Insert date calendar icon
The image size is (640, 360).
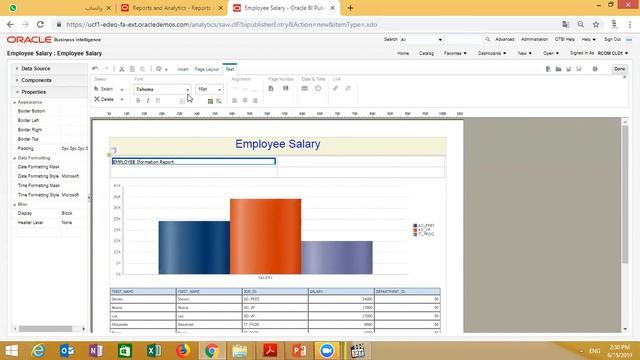(304, 89)
